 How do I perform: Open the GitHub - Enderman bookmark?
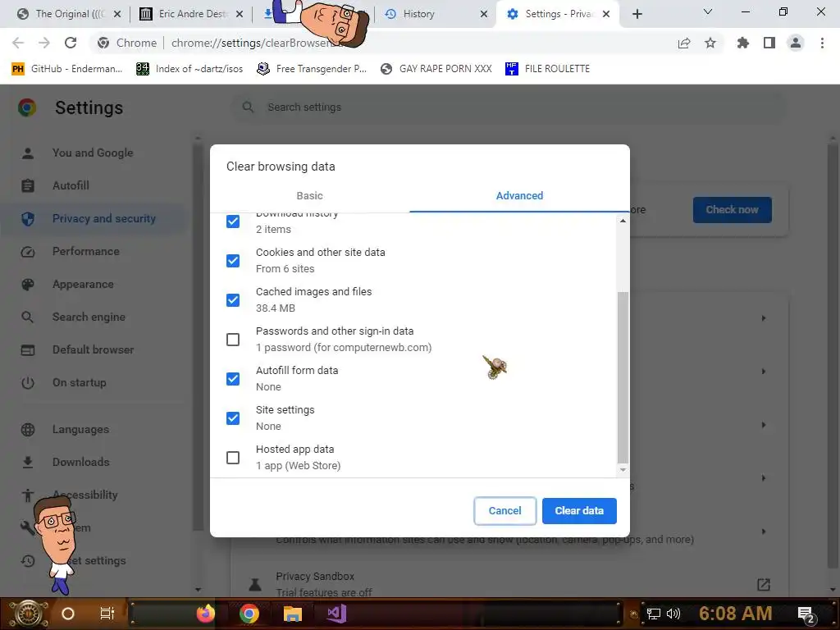[67, 69]
